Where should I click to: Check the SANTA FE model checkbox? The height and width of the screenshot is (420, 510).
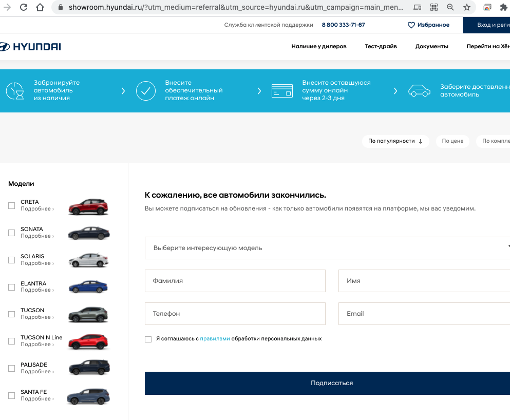pos(11,395)
